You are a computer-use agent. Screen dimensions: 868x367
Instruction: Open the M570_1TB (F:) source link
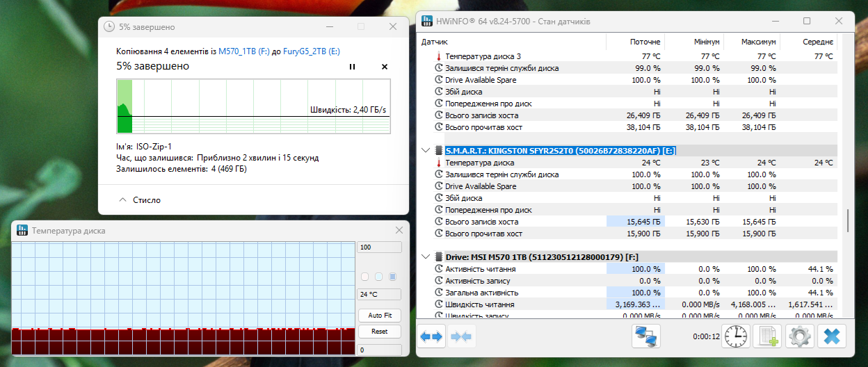(243, 51)
